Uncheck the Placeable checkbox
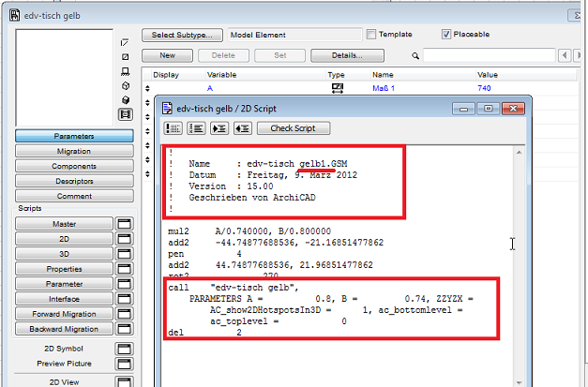Screen dimensions: 588x387 coord(445,35)
